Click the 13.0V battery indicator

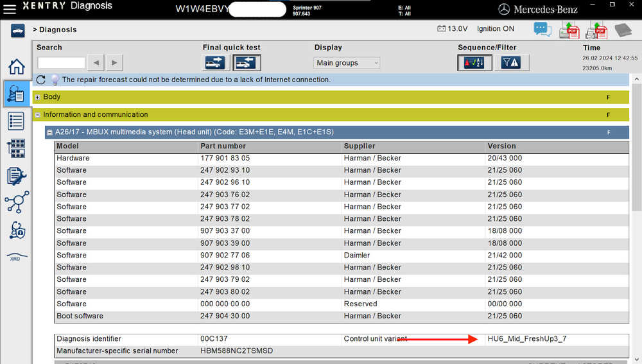tap(453, 29)
